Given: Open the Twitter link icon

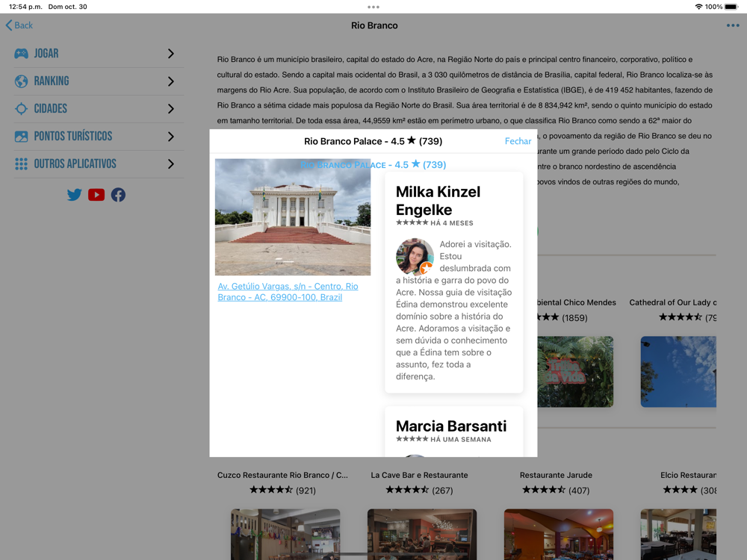Looking at the screenshot, I should 74,195.
